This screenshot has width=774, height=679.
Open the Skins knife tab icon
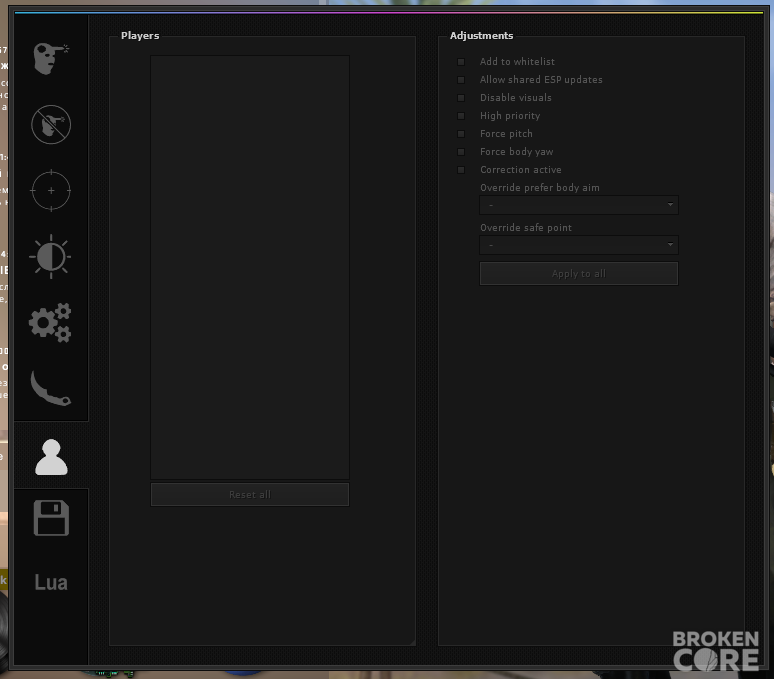[x=50, y=388]
